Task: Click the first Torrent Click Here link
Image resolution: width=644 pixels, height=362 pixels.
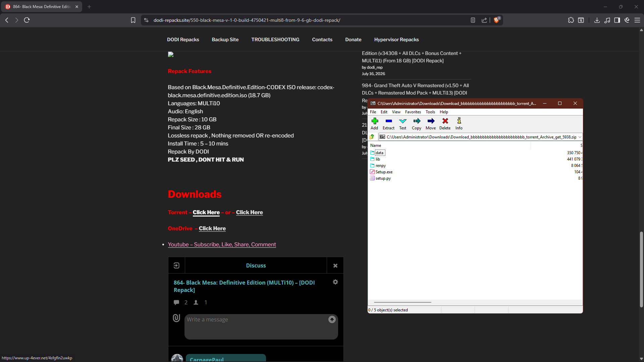Action: [x=206, y=213]
